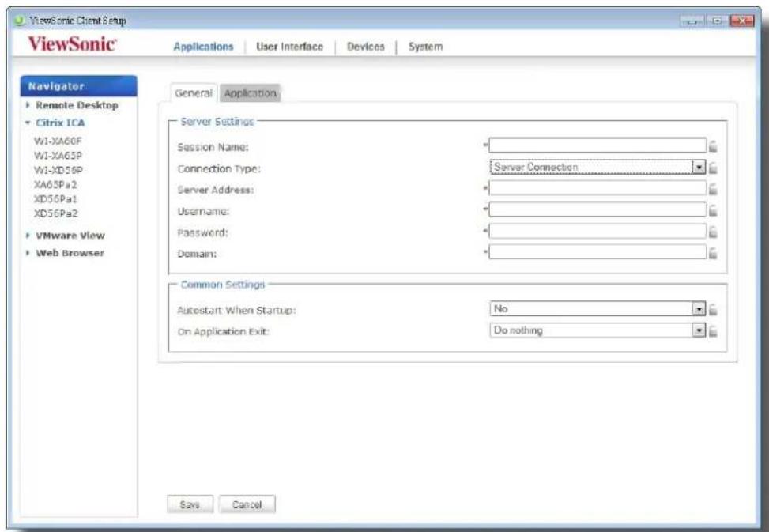Click the lock icon beside Password
Image resolution: width=769 pixels, height=532 pixels.
tap(713, 232)
